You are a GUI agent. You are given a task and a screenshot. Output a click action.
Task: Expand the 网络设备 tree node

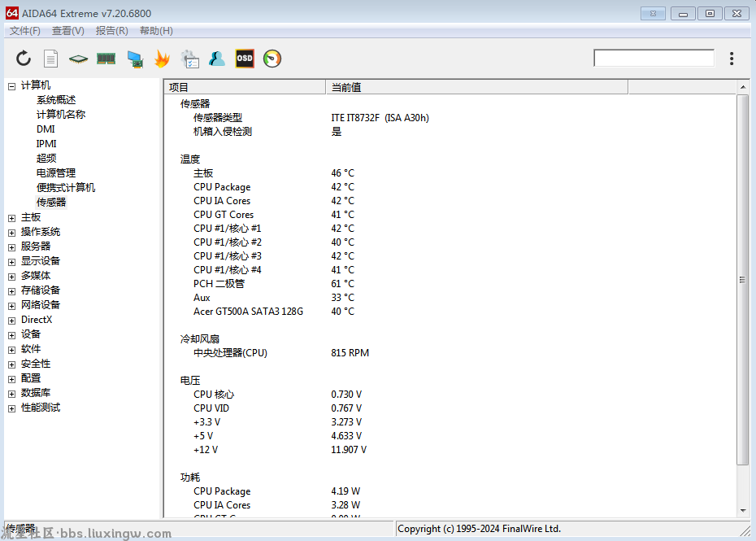click(12, 306)
